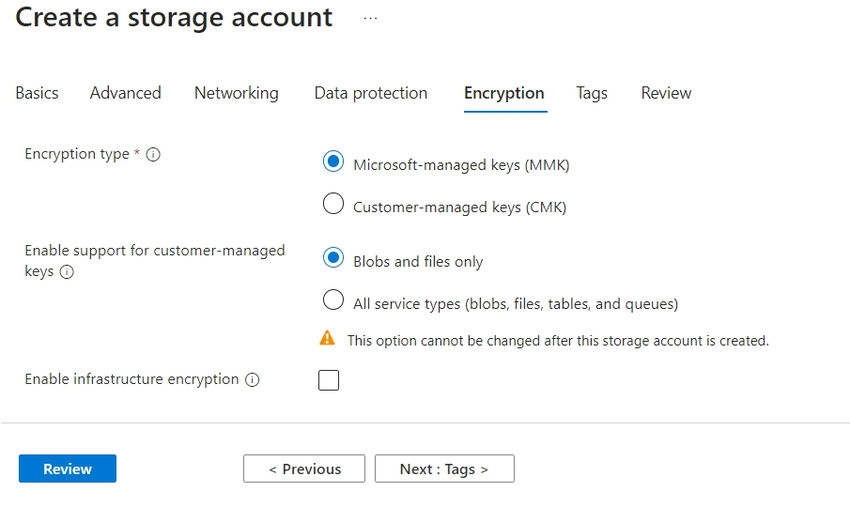Proceed with Next : Tags button
Viewport: 850px width, 507px height.
(x=445, y=469)
